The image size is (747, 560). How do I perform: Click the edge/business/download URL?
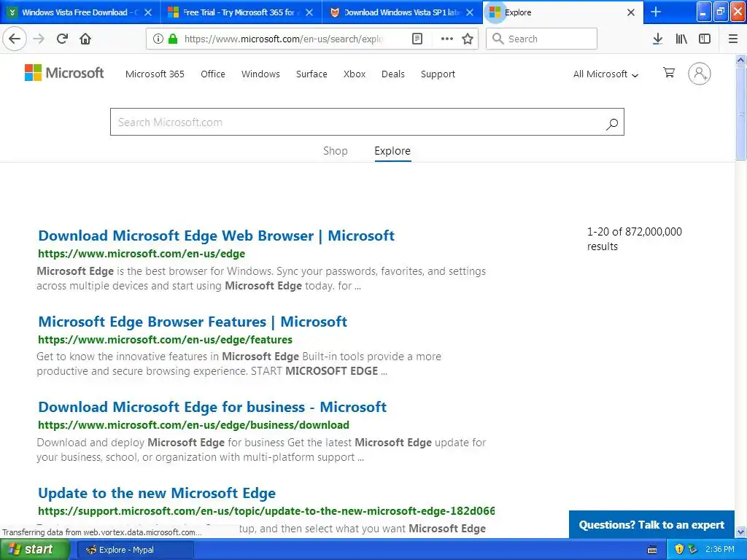(x=193, y=425)
